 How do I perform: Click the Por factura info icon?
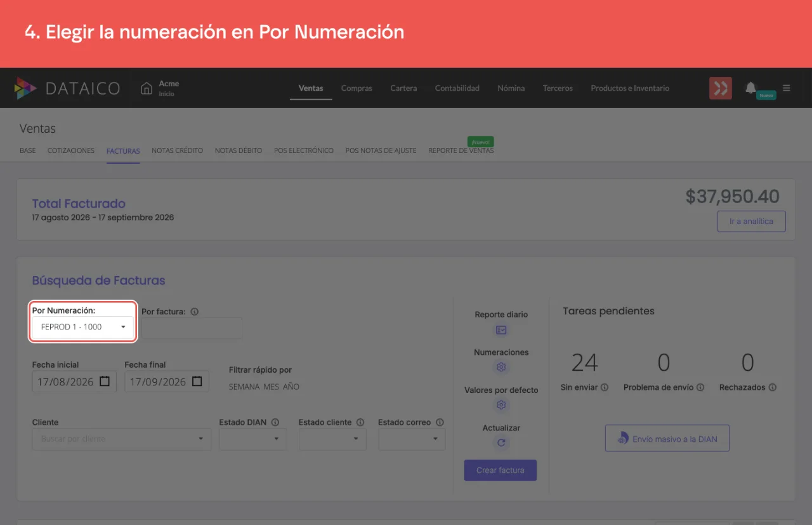pyautogui.click(x=195, y=312)
